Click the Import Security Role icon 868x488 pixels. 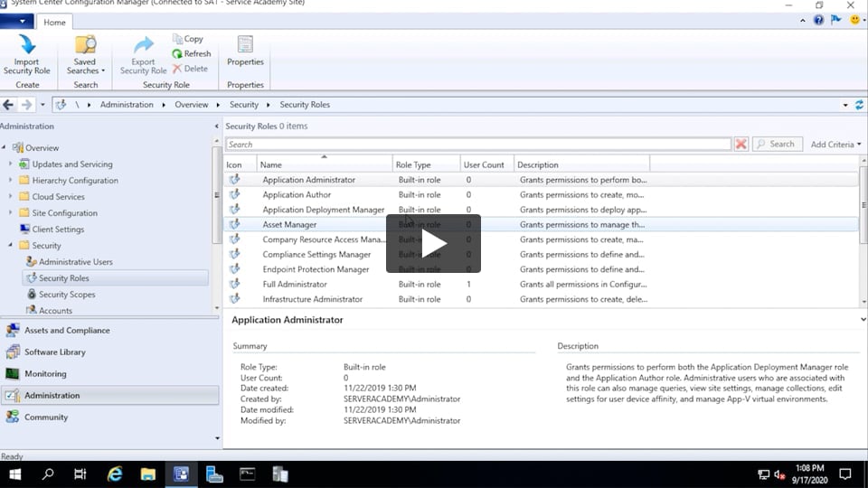tap(26, 45)
